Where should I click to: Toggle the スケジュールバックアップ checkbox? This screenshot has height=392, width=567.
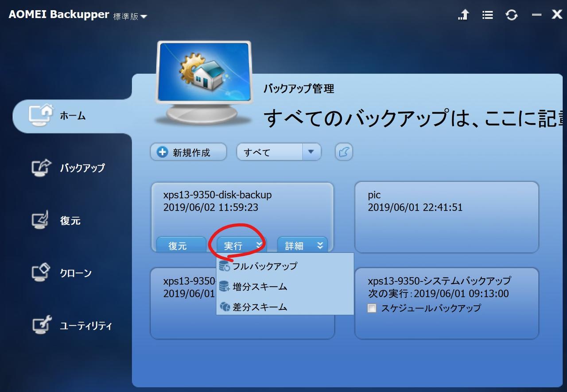pos(372,308)
